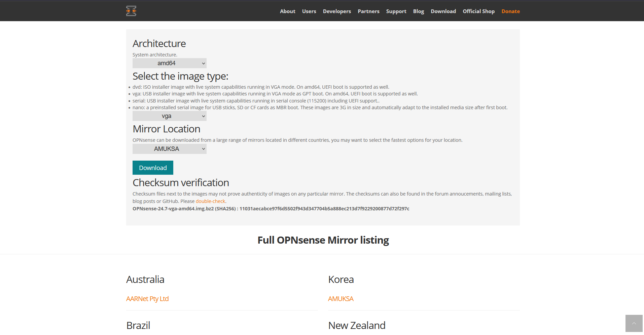Open the Support menu item
Image resolution: width=644 pixels, height=335 pixels.
coord(396,11)
